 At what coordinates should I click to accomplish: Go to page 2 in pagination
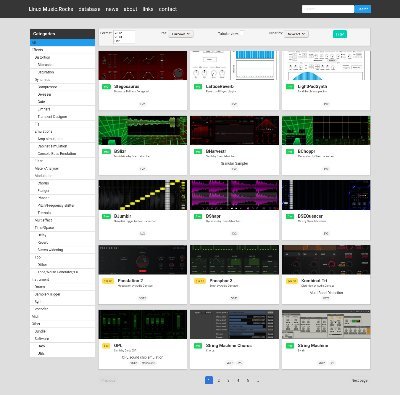coord(219,380)
